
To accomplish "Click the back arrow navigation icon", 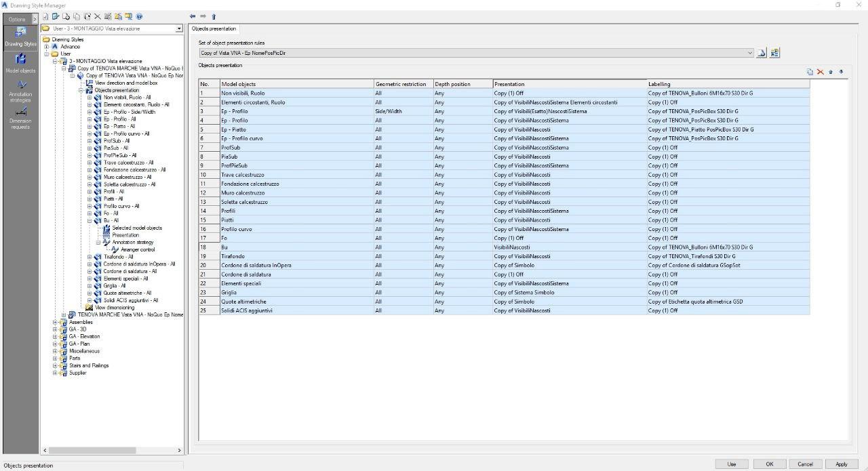I will point(193,16).
